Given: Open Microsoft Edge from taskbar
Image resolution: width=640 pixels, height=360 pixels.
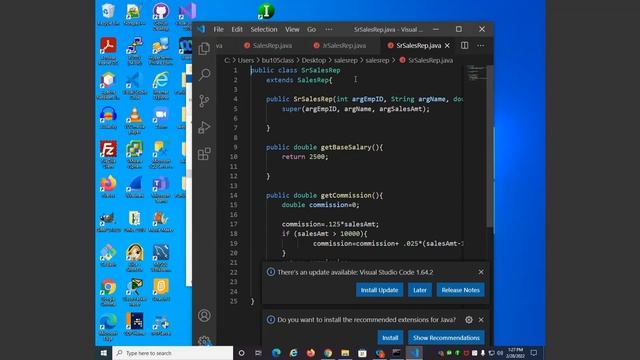Looking at the screenshot, I should [276, 353].
